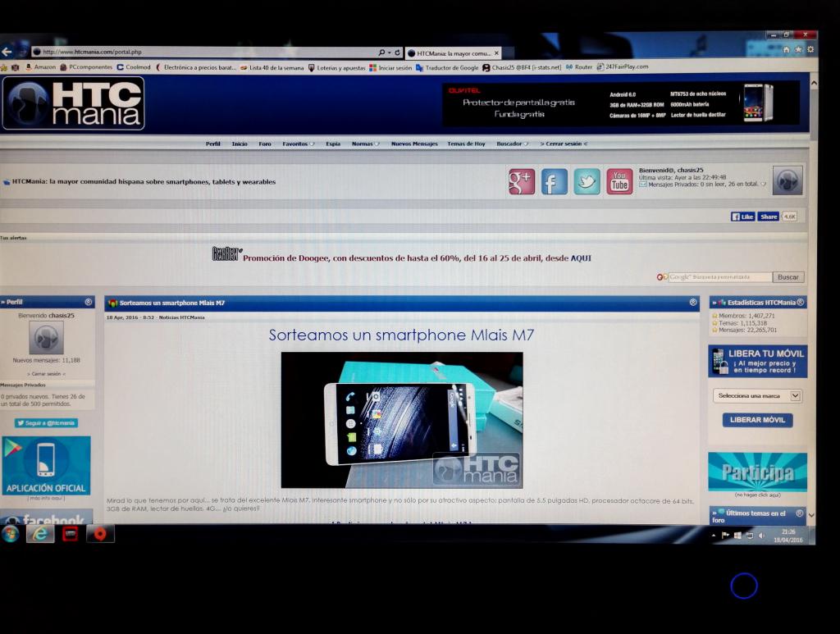This screenshot has width=840, height=634.
Task: Open the Amazon bookmark
Action: click(41, 67)
